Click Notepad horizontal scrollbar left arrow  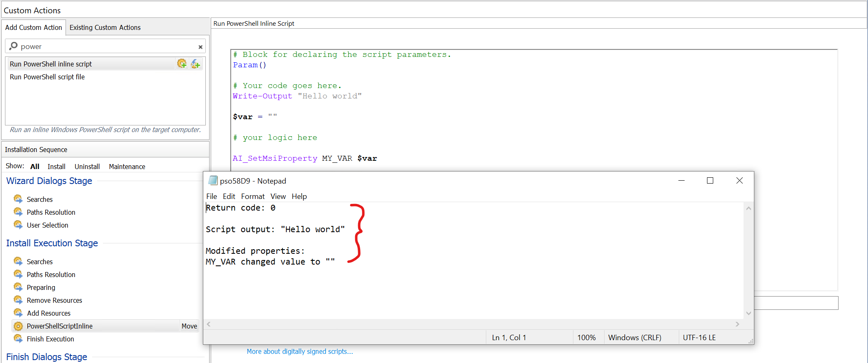(209, 324)
